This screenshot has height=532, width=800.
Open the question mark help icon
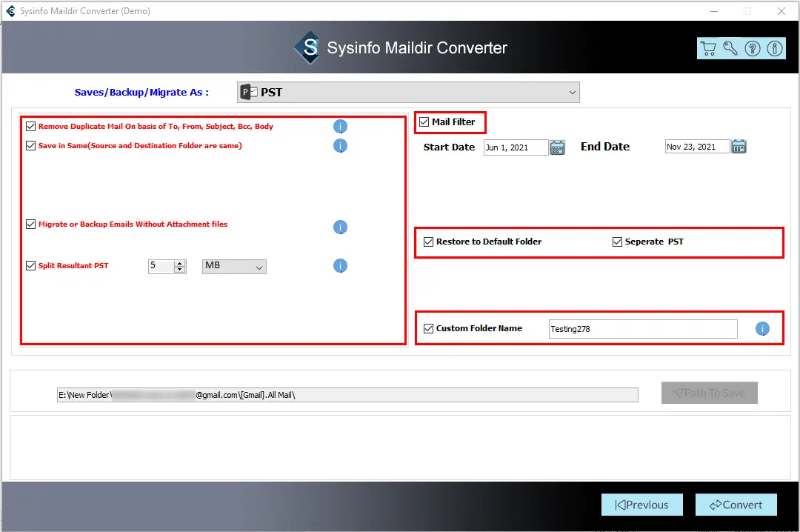[753, 48]
